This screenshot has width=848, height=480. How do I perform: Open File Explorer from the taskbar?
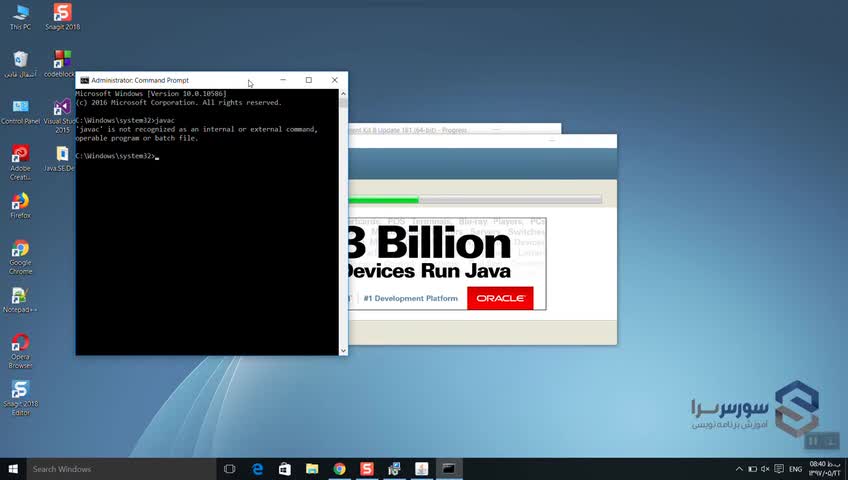[x=312, y=469]
